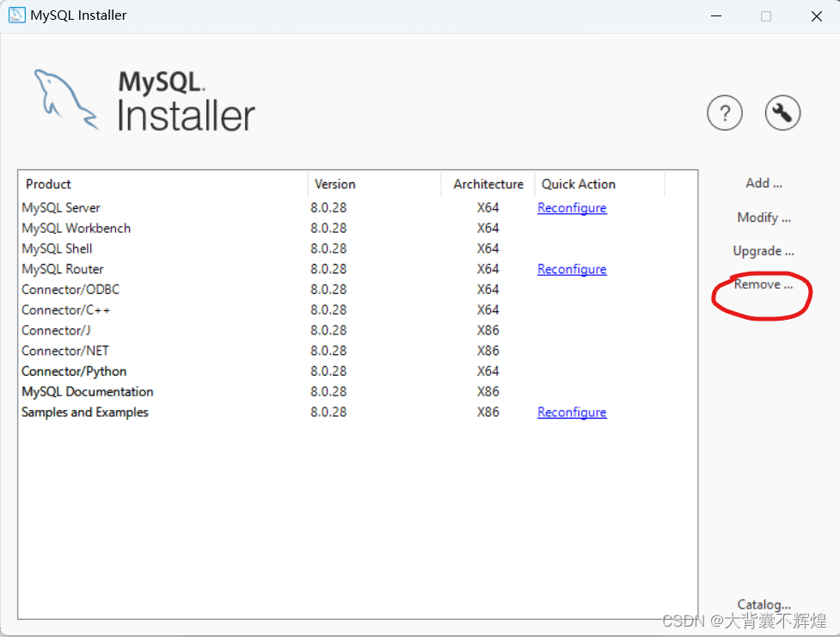The height and width of the screenshot is (637, 840).
Task: Reconfigure Samples and Examples
Action: [x=572, y=413]
